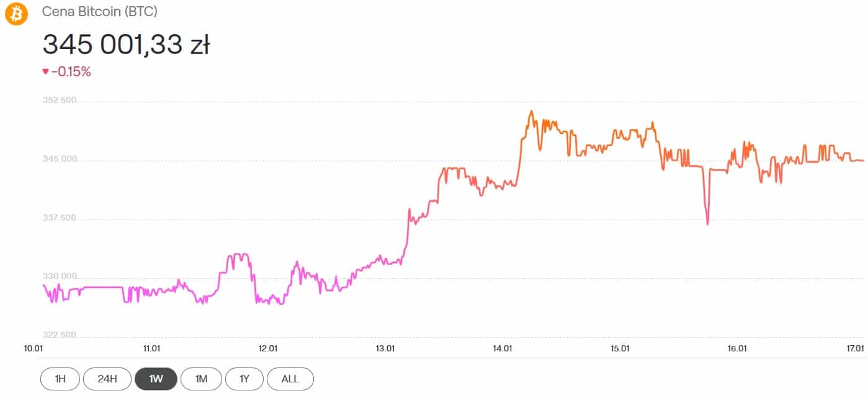Click the 10.01 date axis label
This screenshot has height=396, width=868.
coord(33,348)
